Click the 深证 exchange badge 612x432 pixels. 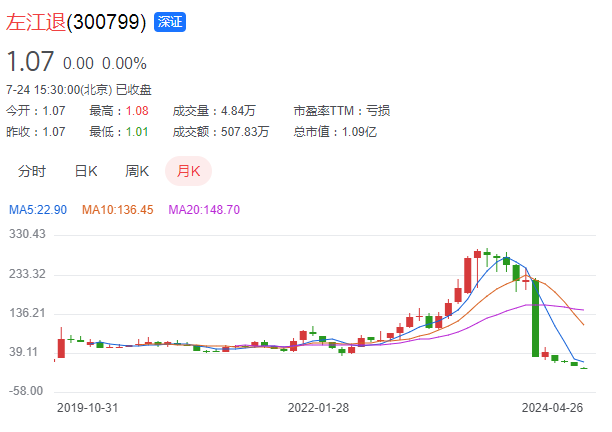pyautogui.click(x=170, y=22)
